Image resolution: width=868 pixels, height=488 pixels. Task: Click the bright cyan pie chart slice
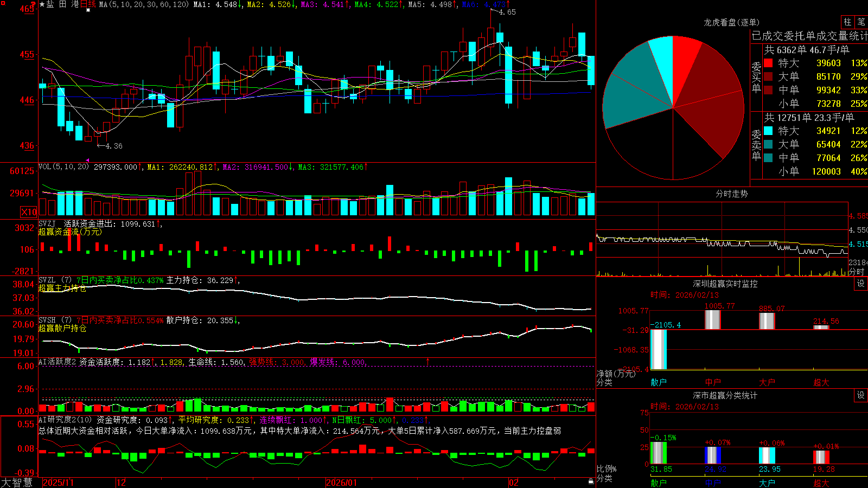(x=664, y=60)
